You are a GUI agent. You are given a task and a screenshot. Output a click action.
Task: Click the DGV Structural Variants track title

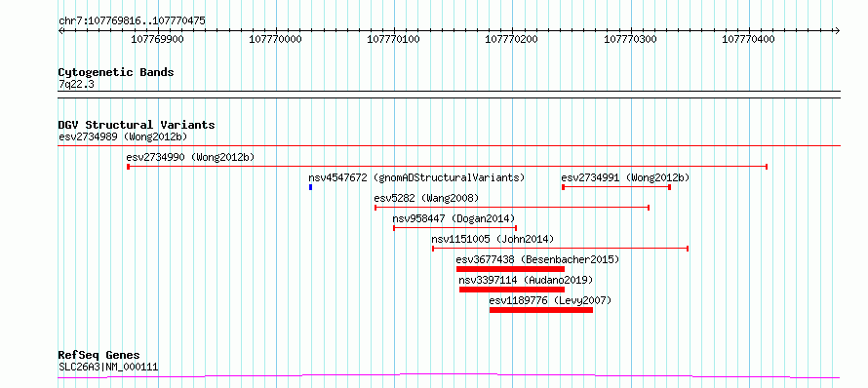pyautogui.click(x=137, y=125)
